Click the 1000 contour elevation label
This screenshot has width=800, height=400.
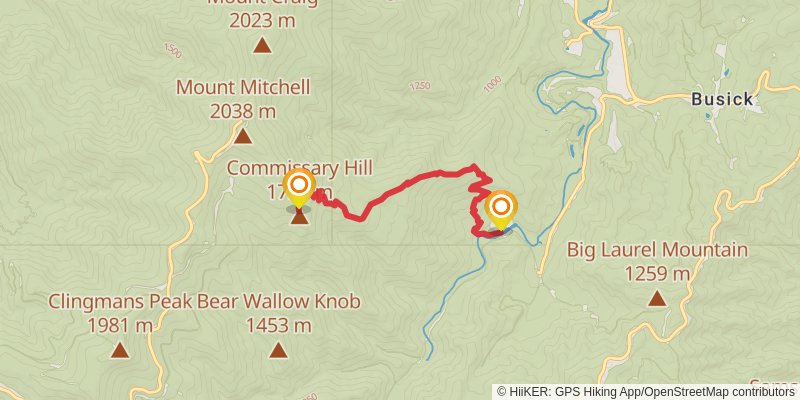(493, 84)
